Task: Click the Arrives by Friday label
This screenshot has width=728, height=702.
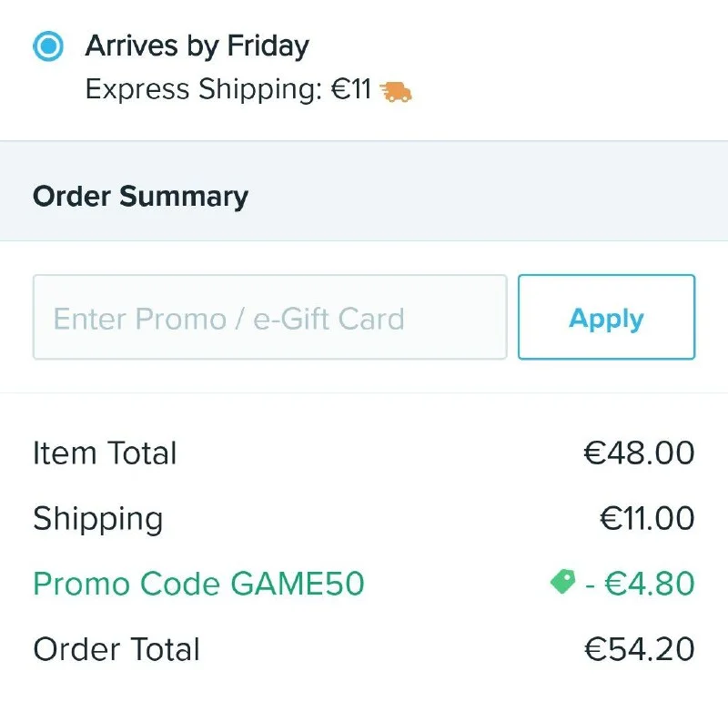Action: click(197, 46)
